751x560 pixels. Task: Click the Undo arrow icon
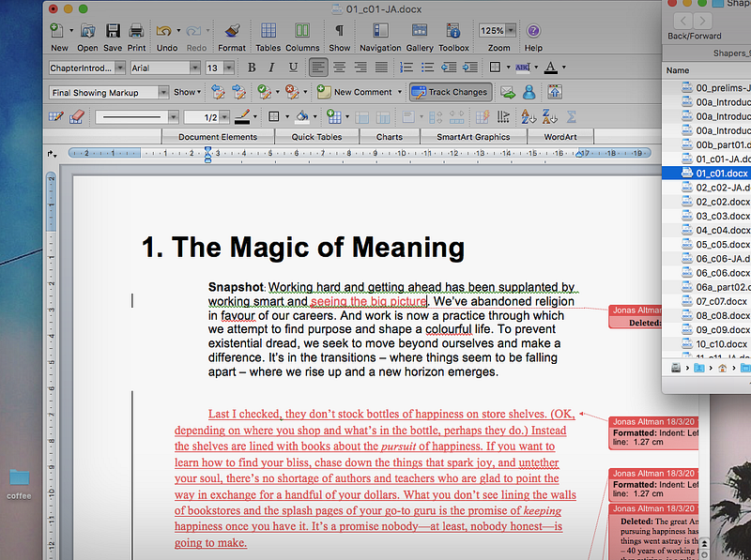click(163, 32)
